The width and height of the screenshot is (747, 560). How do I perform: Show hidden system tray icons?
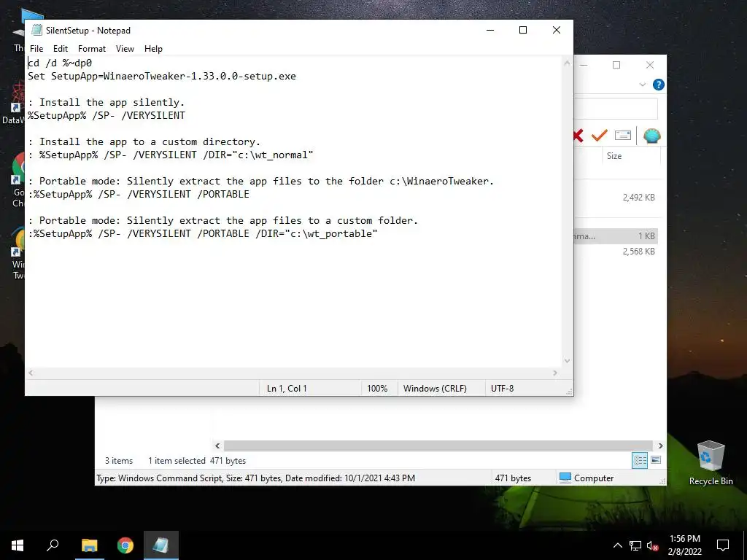(x=617, y=545)
